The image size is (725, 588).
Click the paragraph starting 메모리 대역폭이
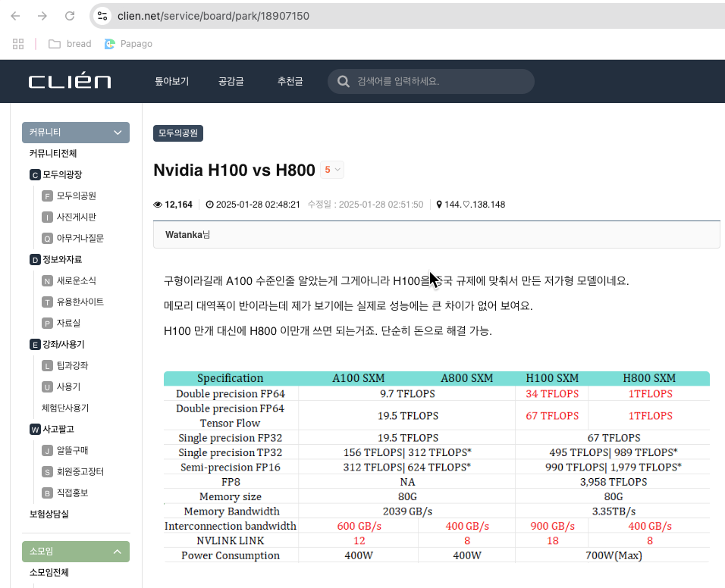pyautogui.click(x=348, y=306)
